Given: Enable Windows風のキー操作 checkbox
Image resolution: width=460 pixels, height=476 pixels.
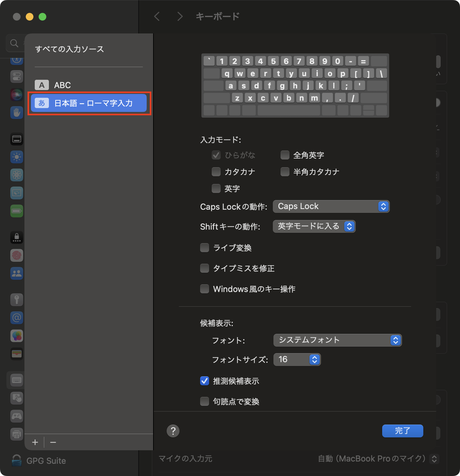Looking at the screenshot, I should [205, 289].
